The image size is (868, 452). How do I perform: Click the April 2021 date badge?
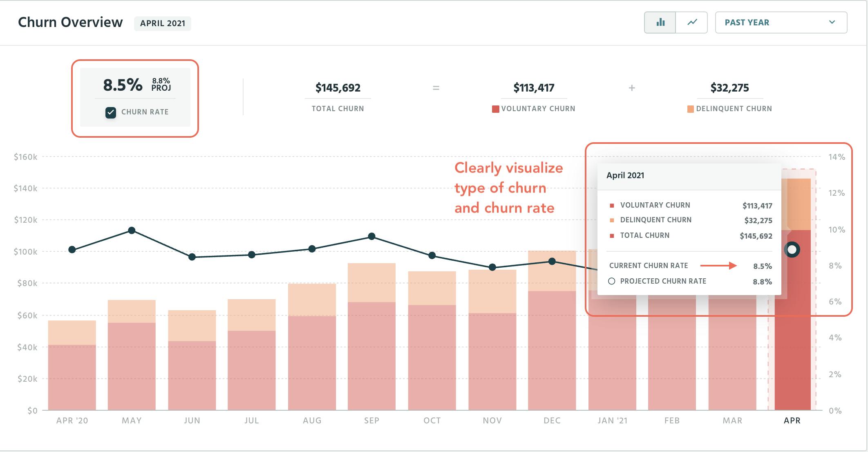tap(163, 23)
